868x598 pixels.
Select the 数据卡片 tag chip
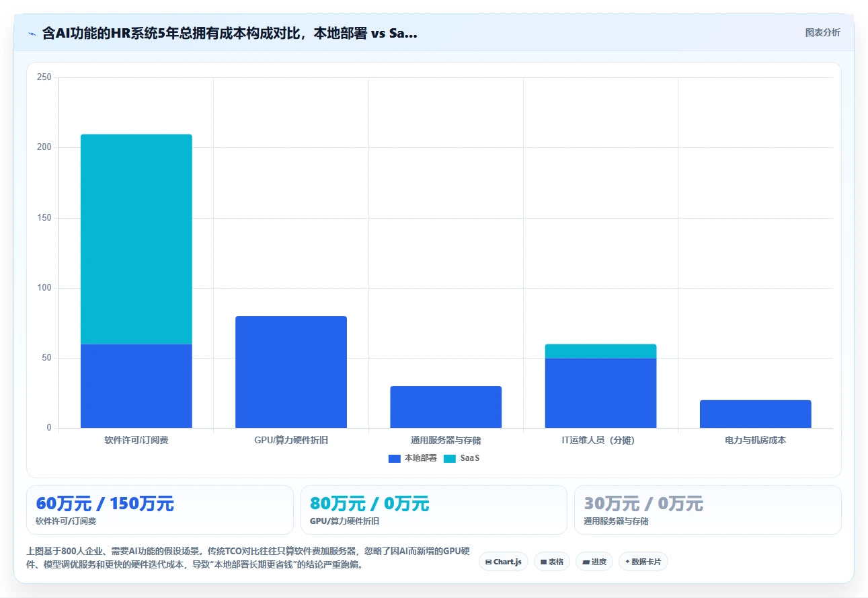coord(643,562)
